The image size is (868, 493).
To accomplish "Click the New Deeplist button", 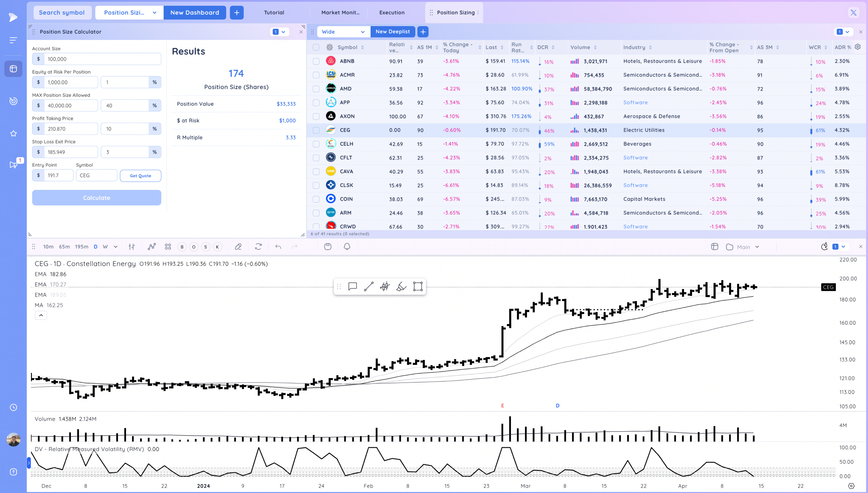I will (392, 31).
